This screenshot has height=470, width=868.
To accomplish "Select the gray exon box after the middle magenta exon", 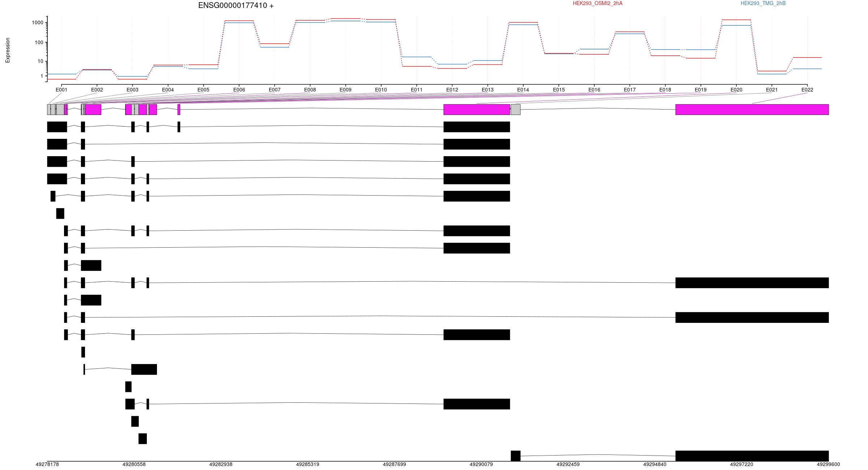I will coord(515,110).
